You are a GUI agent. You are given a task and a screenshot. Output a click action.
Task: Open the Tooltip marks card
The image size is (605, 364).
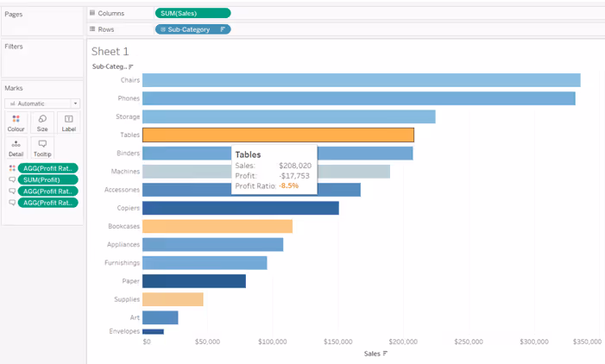point(42,148)
